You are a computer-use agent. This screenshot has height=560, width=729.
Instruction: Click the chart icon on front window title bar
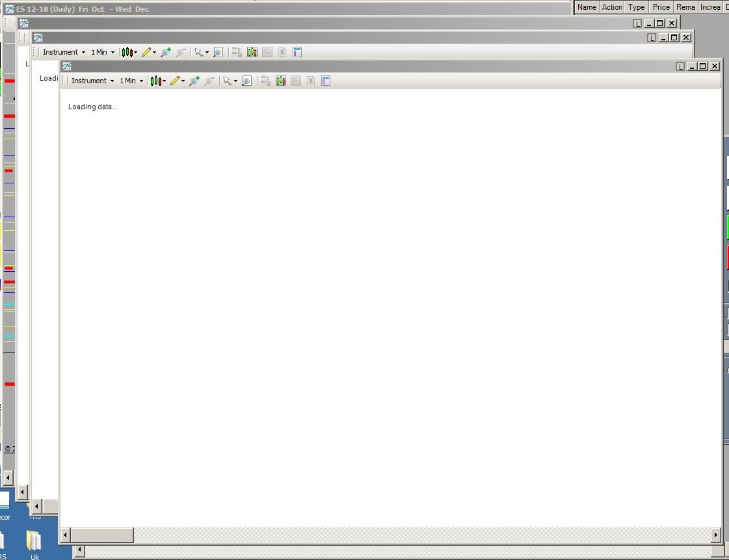(x=67, y=66)
